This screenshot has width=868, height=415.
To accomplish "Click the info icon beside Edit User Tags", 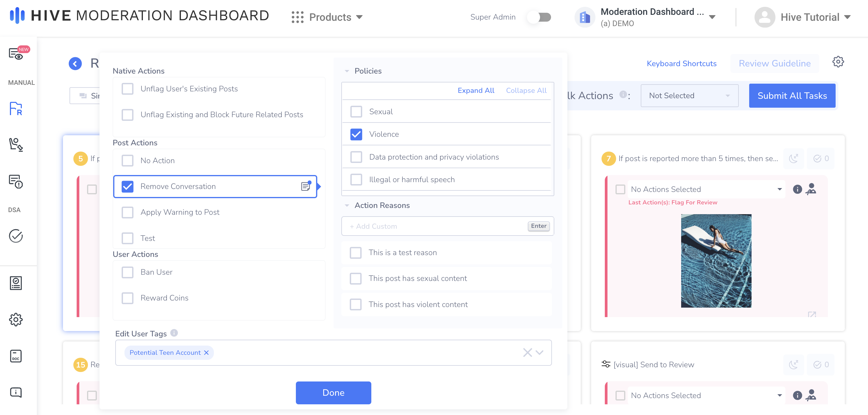I will [x=174, y=333].
